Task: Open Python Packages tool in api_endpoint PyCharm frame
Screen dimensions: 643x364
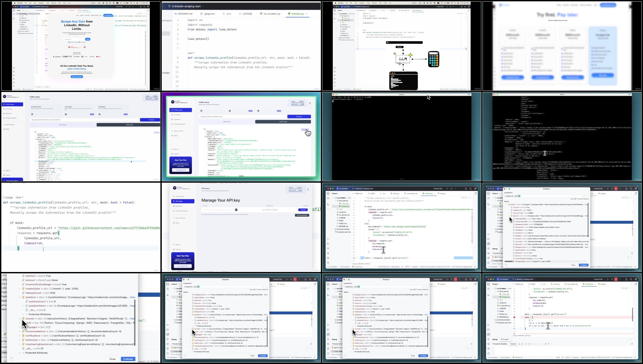Action: (x=328, y=249)
